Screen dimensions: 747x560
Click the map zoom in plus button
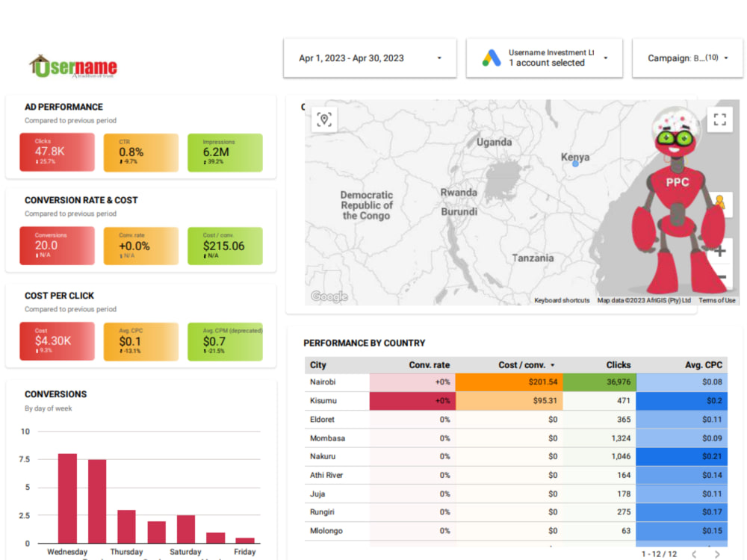720,252
